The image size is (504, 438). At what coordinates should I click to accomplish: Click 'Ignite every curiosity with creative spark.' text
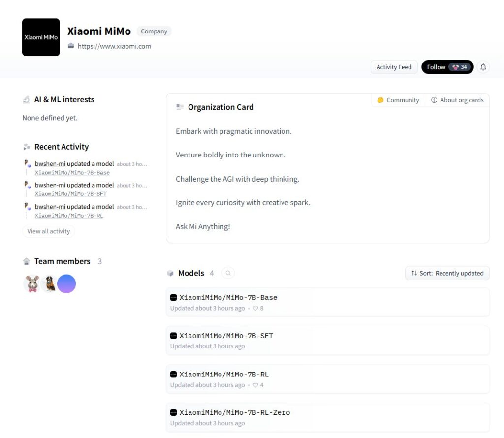click(243, 202)
